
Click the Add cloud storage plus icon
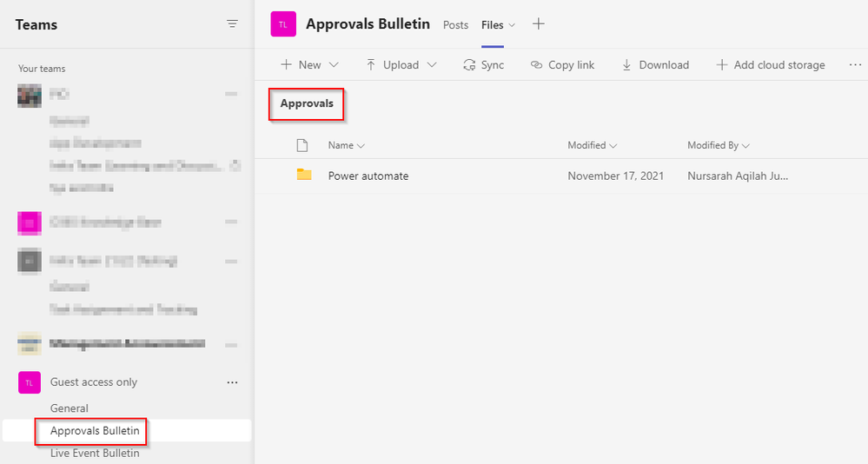[x=722, y=65]
